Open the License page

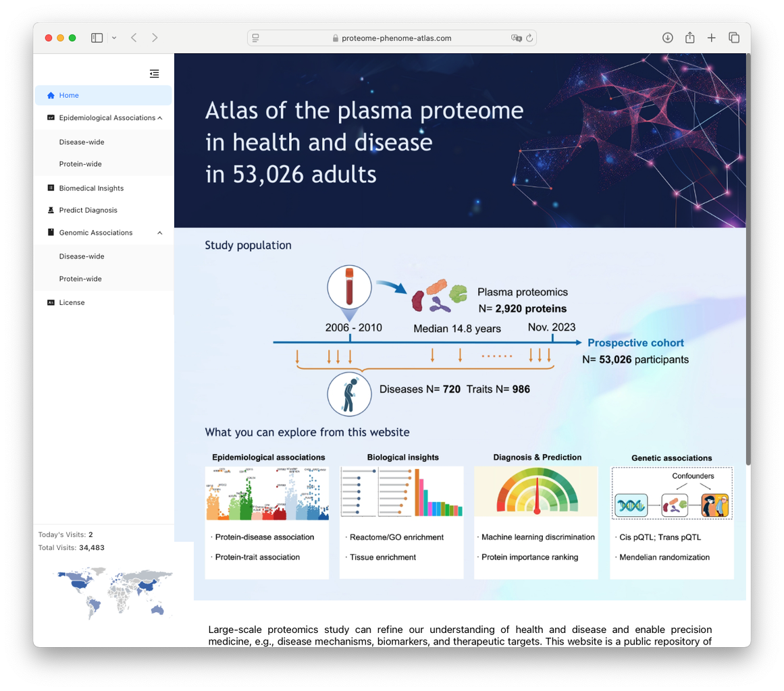72,302
